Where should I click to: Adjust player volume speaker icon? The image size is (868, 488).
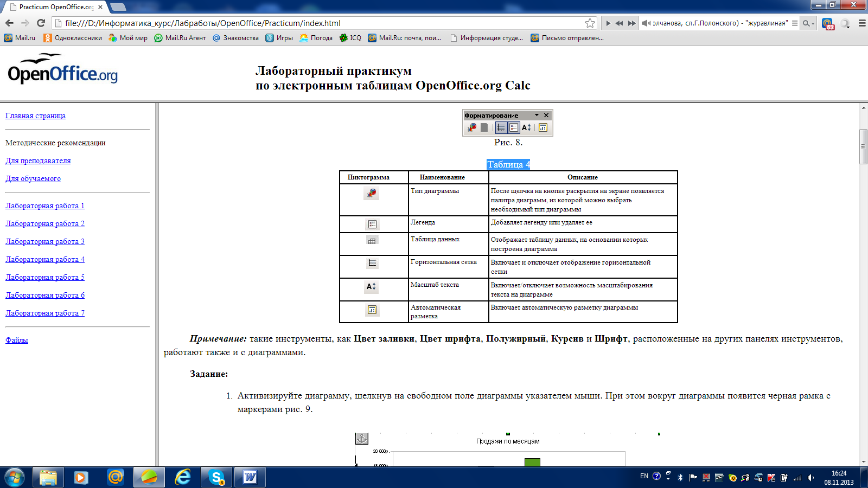pyautogui.click(x=646, y=23)
